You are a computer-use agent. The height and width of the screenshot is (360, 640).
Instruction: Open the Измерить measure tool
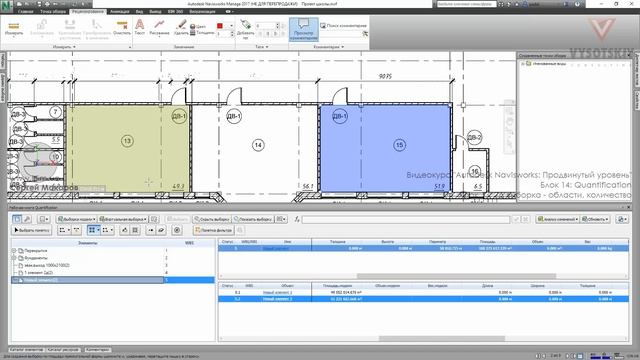click(14, 29)
